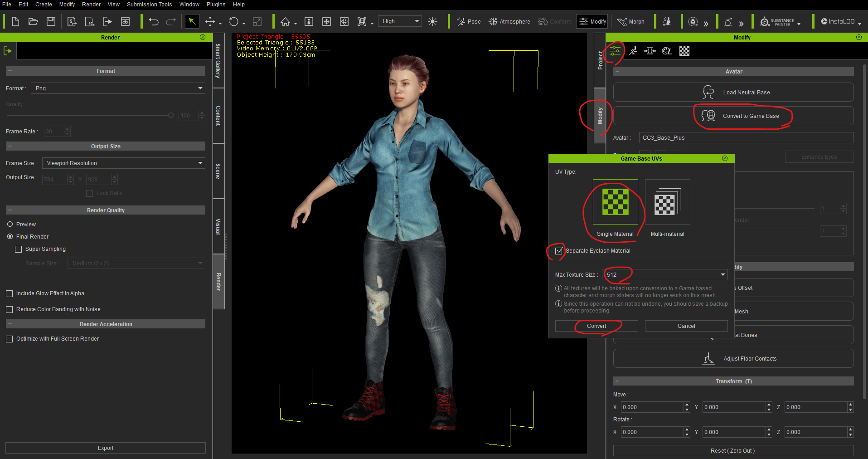Click the Open project folder icon

pyautogui.click(x=33, y=21)
